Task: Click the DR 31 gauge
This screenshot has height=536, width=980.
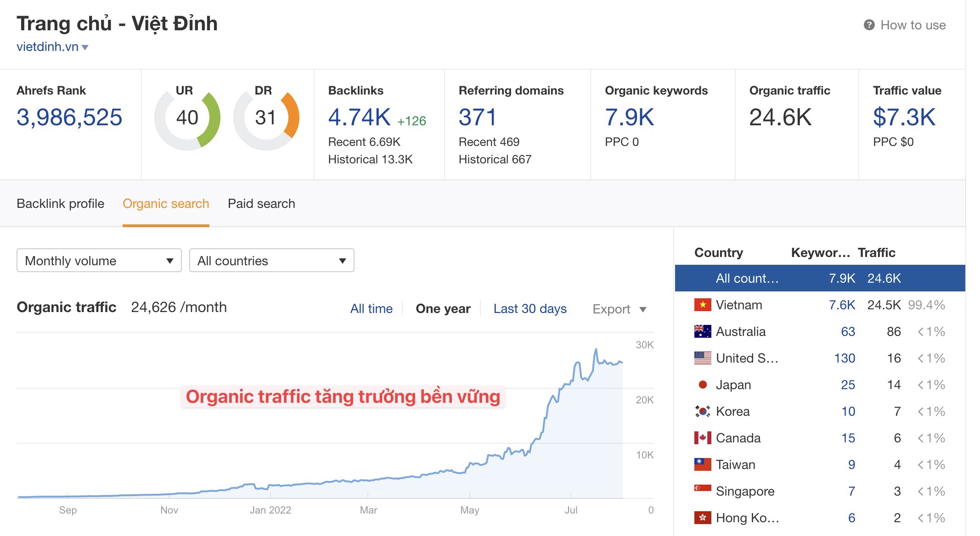Action: click(266, 118)
